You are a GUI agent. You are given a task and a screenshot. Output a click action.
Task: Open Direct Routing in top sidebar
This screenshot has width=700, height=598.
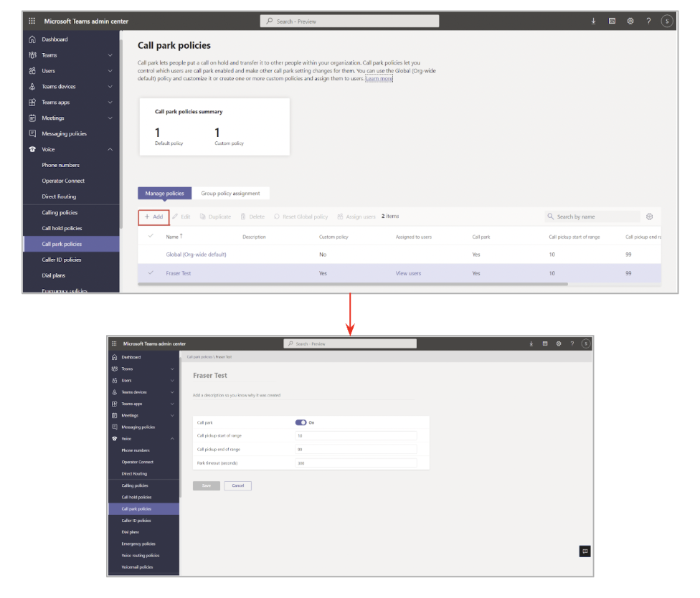[x=59, y=196]
